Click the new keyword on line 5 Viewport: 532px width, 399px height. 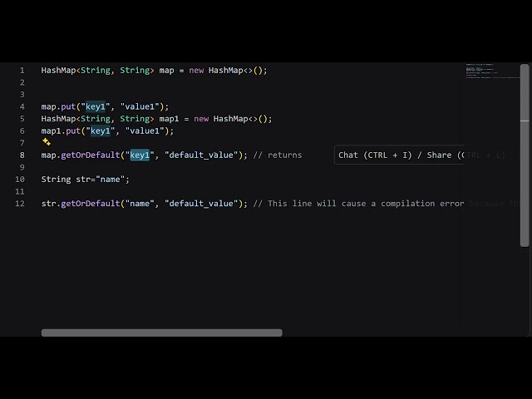point(201,119)
